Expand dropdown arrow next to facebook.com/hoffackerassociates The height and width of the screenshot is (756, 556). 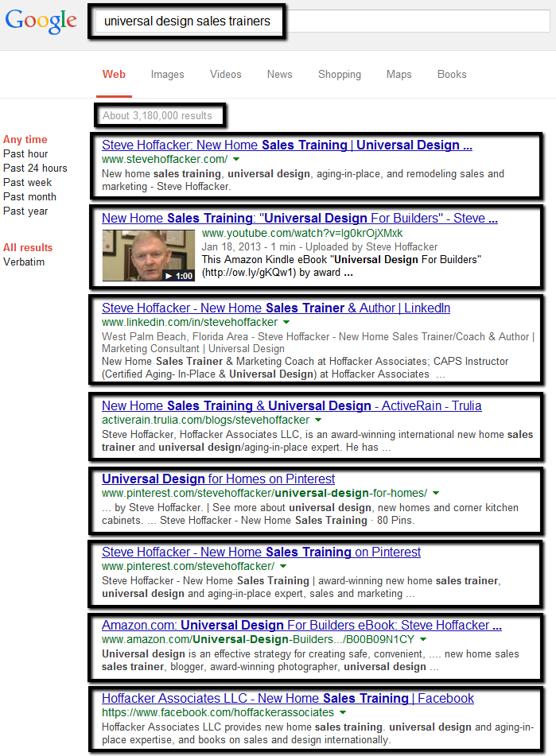[x=343, y=712]
